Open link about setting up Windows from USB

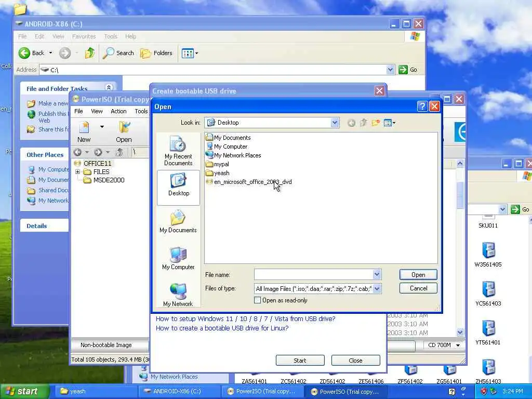pos(245,319)
